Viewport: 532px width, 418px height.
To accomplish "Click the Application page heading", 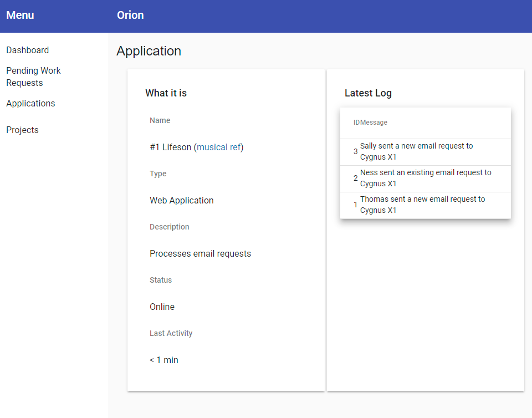I will pyautogui.click(x=149, y=51).
